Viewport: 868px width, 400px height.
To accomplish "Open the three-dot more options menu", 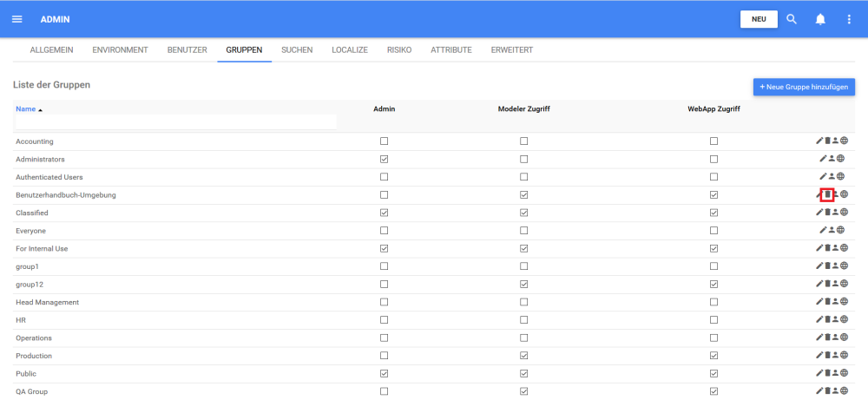I will [849, 19].
